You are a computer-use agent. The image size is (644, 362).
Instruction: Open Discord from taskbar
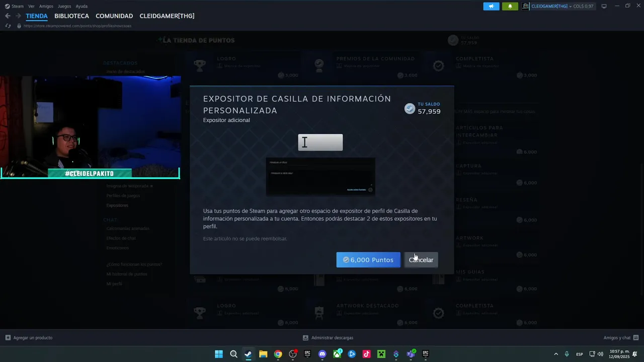coord(323,354)
